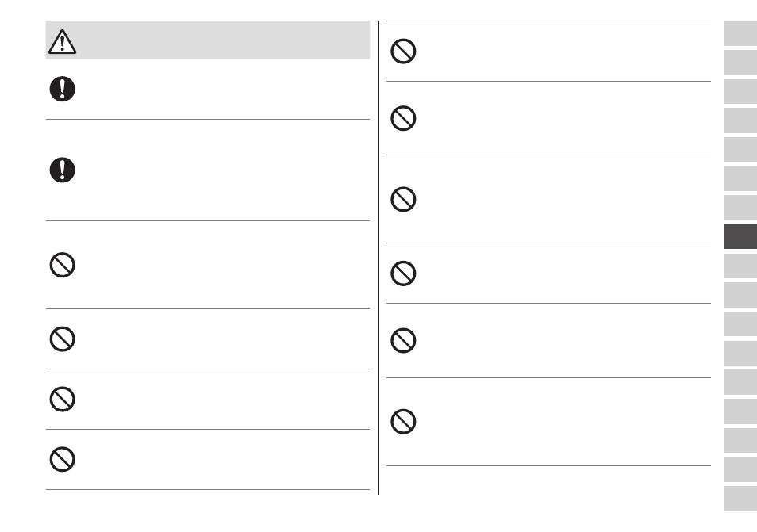Click the topmost prohibition icon in the left column

tap(62, 265)
